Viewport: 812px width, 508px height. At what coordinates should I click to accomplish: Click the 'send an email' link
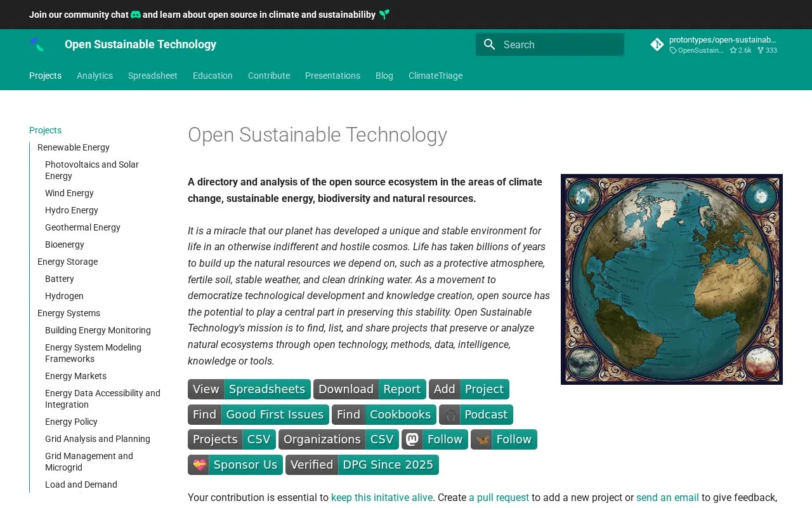[x=667, y=497]
